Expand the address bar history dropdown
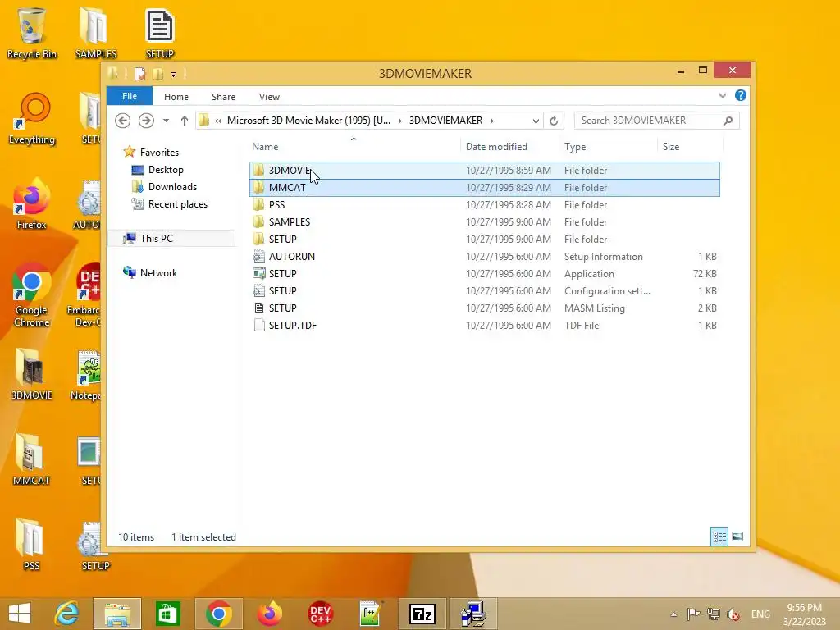 pos(535,121)
